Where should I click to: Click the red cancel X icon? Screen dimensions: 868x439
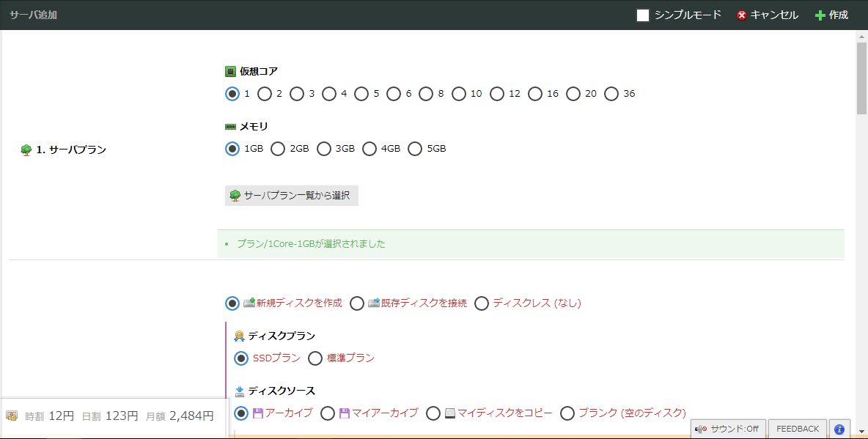click(x=742, y=15)
